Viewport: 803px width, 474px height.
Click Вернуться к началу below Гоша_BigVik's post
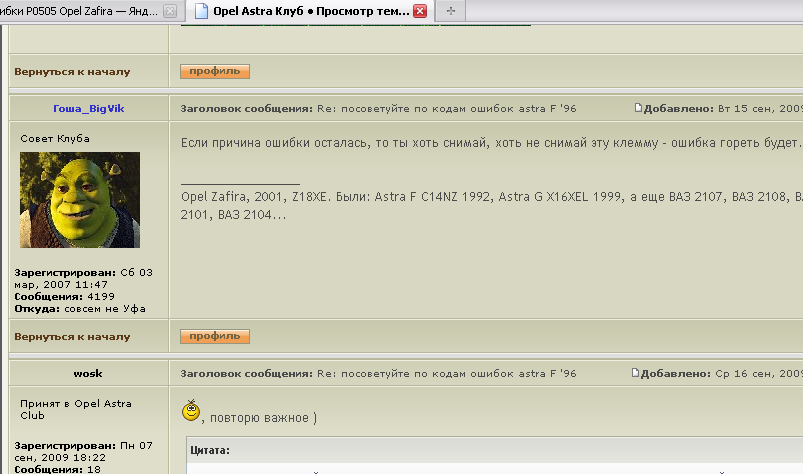[72, 337]
